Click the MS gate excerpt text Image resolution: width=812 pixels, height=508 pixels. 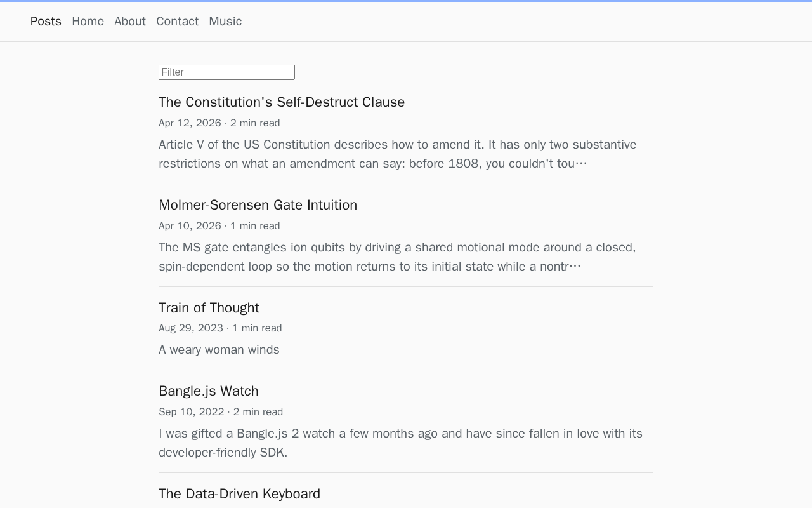tap(397, 257)
